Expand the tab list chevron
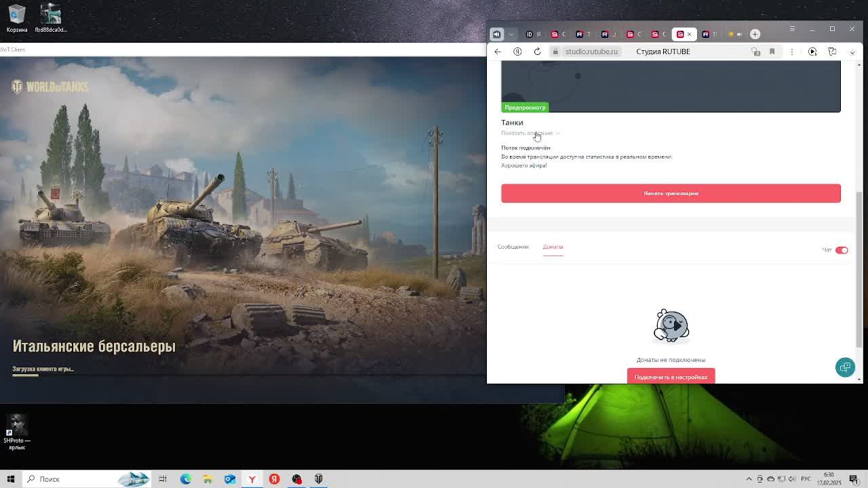This screenshot has height=488, width=868. (x=511, y=34)
